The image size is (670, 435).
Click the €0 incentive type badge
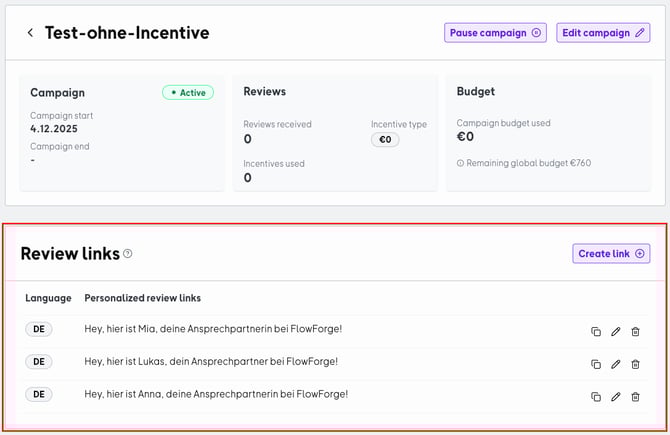pyautogui.click(x=385, y=140)
